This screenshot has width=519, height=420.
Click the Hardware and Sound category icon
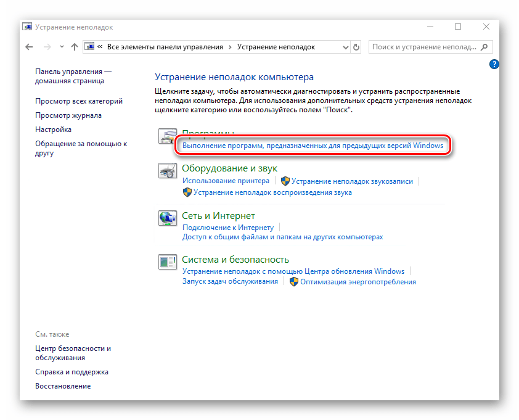point(167,172)
